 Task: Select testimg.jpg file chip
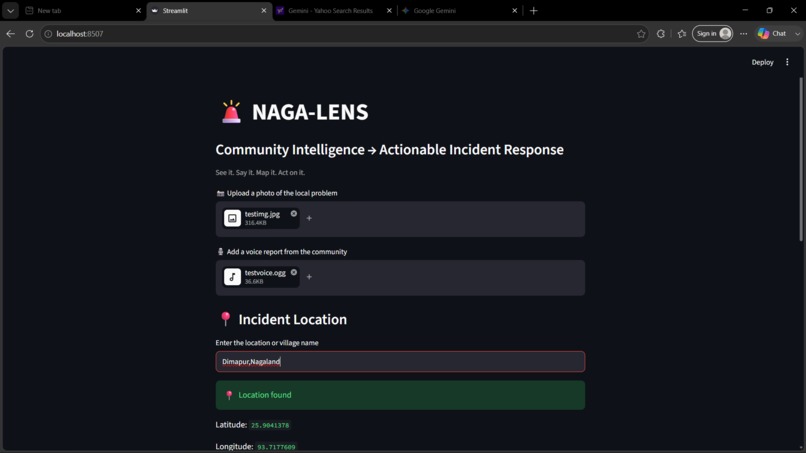(261, 218)
